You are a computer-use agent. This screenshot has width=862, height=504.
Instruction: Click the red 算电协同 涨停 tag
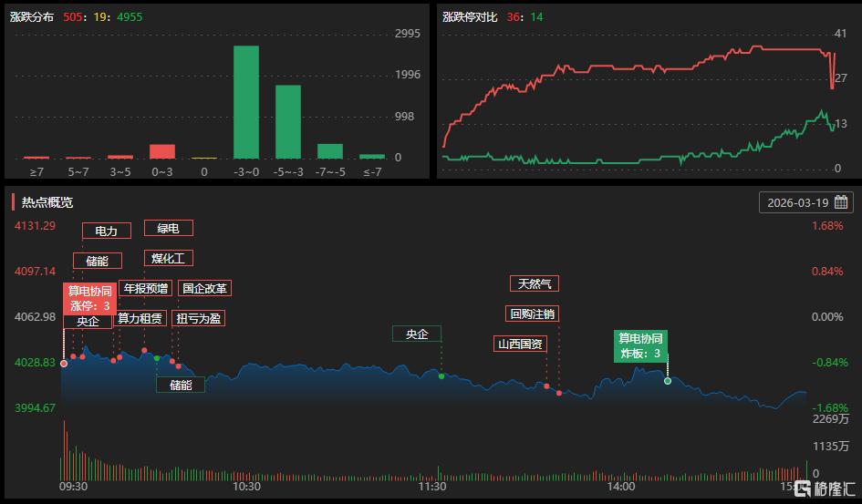(x=89, y=298)
